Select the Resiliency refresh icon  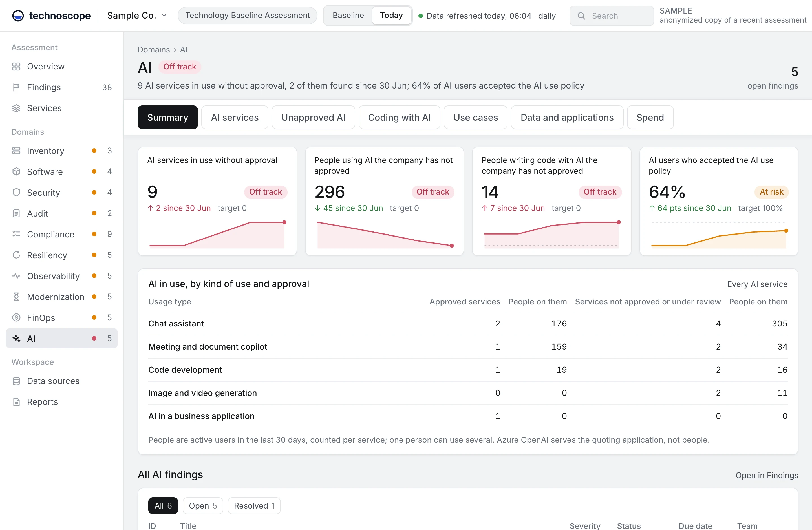[16, 255]
